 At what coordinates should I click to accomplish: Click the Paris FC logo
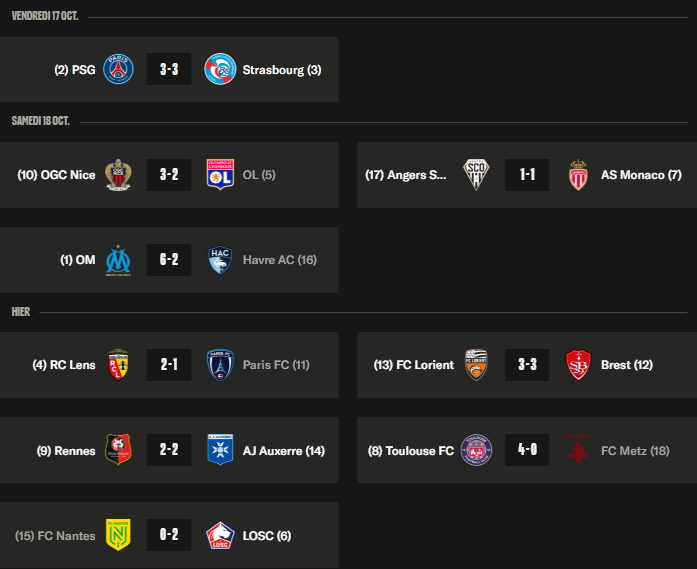219,365
